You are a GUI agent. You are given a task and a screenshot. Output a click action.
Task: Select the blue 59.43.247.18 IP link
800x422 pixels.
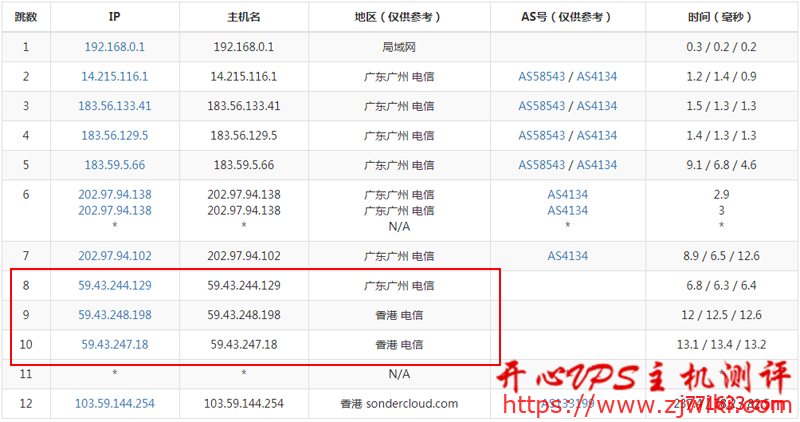pyautogui.click(x=115, y=344)
